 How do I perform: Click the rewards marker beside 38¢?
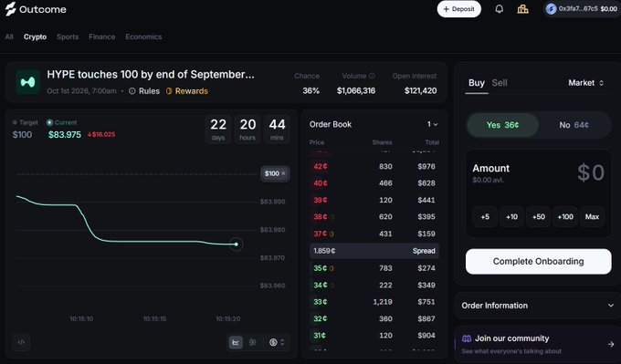pyautogui.click(x=332, y=217)
